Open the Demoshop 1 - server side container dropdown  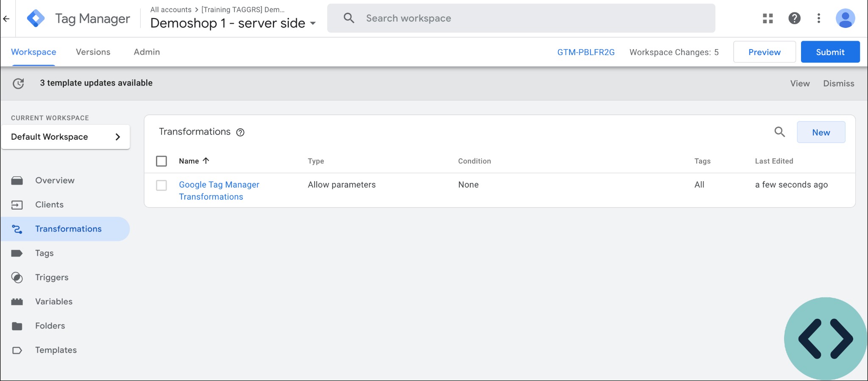pyautogui.click(x=233, y=23)
